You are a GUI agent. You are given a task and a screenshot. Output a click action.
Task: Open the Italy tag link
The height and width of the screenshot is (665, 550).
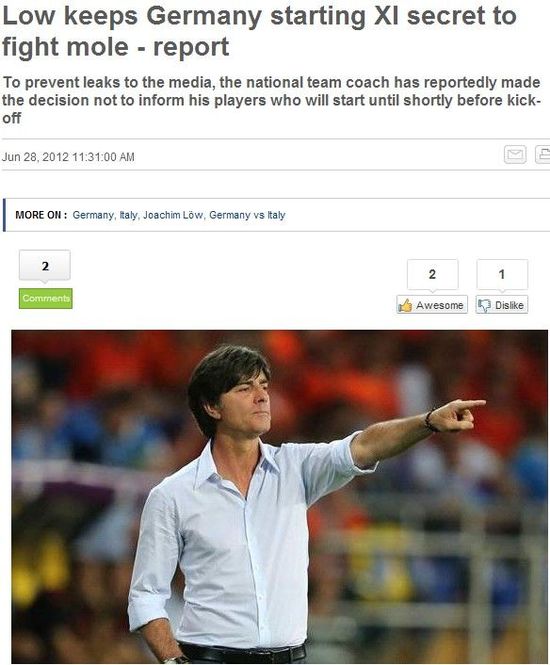[128, 215]
